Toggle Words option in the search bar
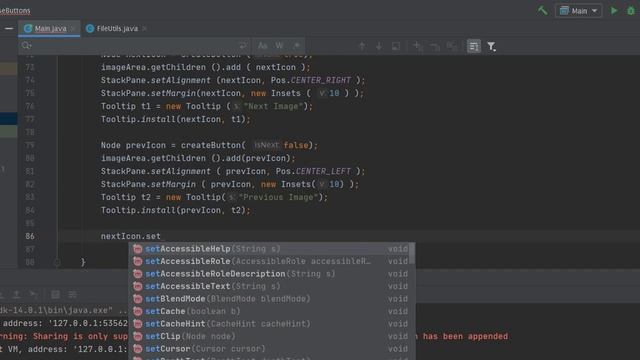640x360 pixels. tap(280, 46)
